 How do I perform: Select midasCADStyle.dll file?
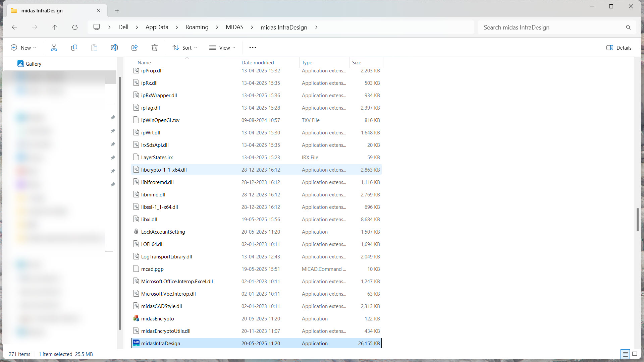pos(256,306)
